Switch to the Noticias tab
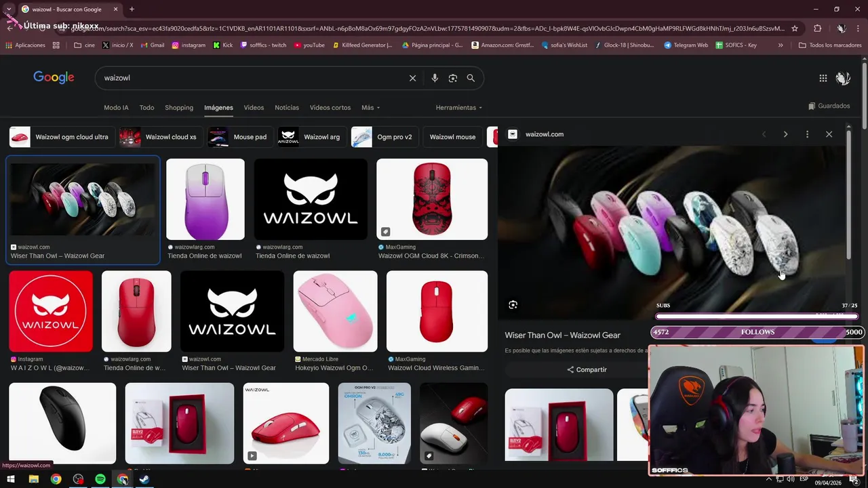The width and height of the screenshot is (868, 488). [287, 108]
